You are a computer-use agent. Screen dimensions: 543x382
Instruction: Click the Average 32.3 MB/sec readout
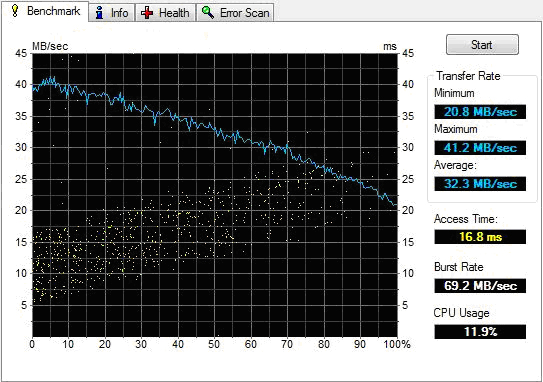tap(480, 184)
